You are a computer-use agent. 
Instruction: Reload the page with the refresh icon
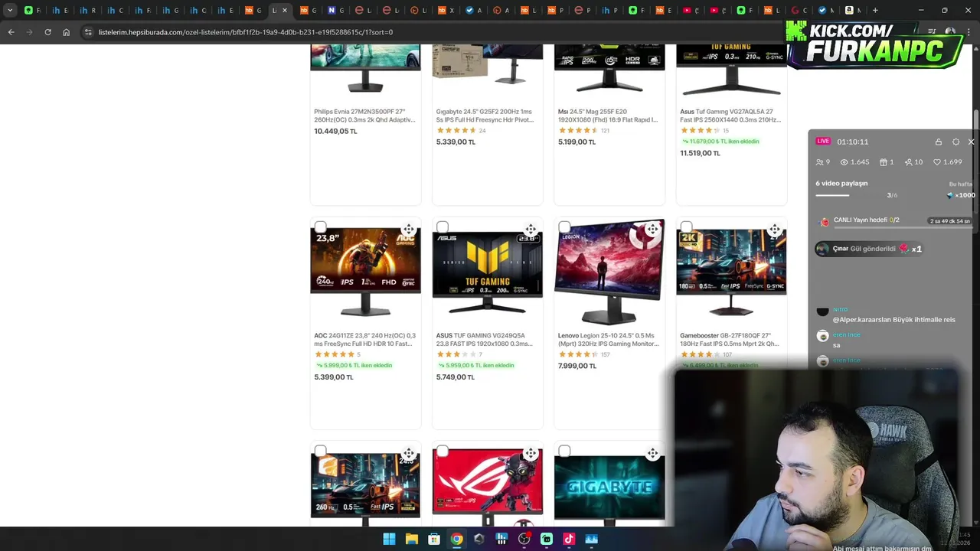point(47,32)
